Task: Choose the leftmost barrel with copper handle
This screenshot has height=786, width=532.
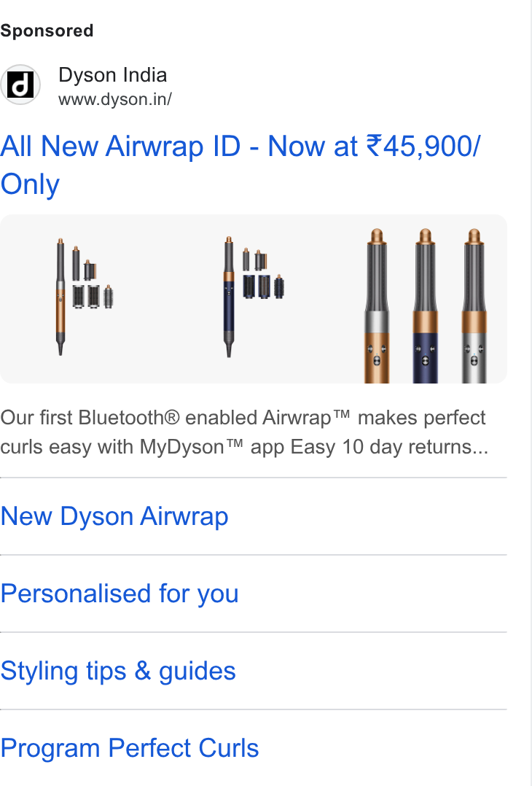Action: point(378,306)
